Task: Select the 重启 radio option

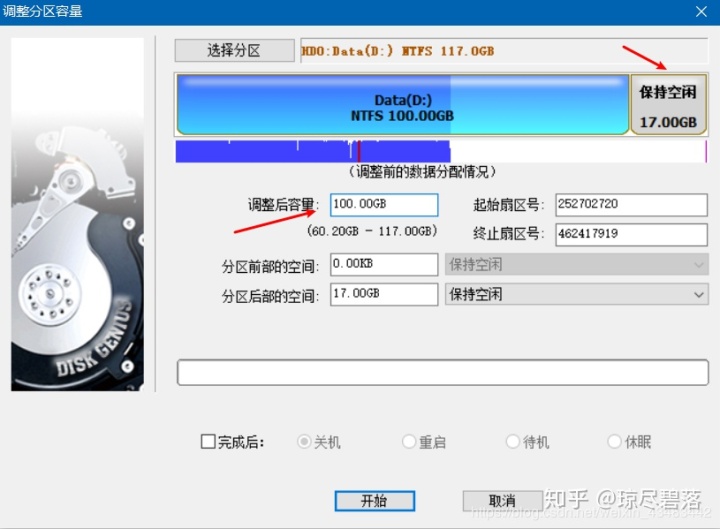Action: [409, 442]
